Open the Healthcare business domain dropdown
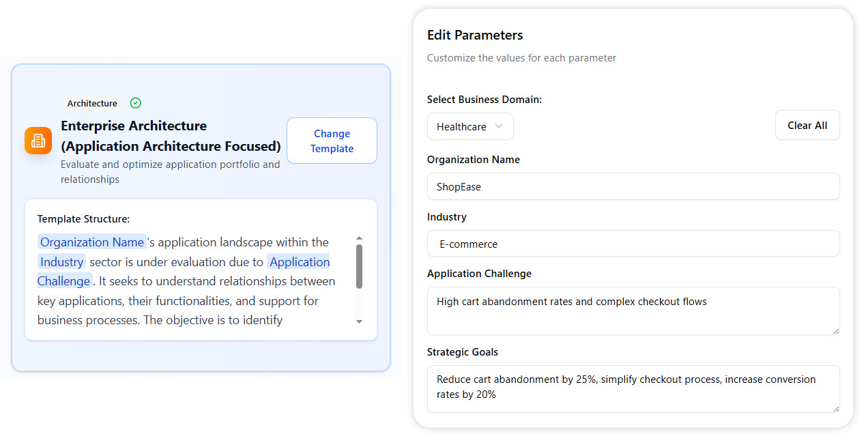 [469, 126]
